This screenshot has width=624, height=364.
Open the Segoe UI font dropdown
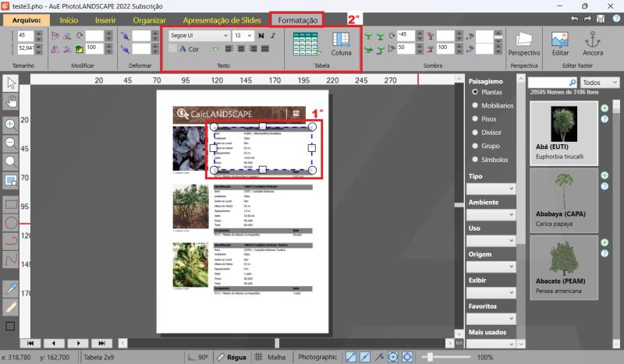tap(198, 35)
